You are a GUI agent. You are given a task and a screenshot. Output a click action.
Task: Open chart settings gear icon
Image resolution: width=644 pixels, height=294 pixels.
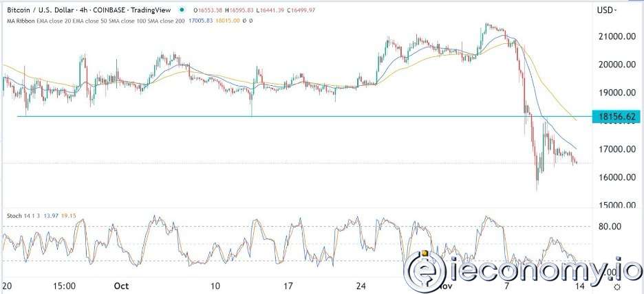(x=616, y=286)
